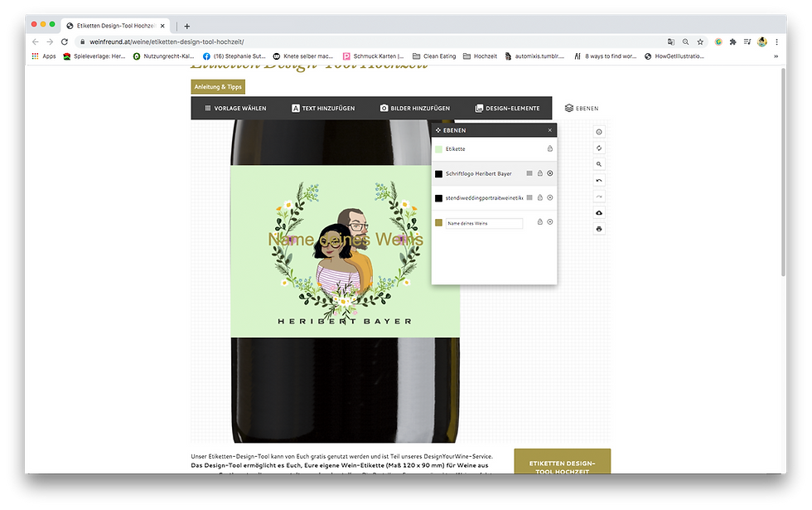The image size is (812, 510).
Task: Click the browser back arrow
Action: click(35, 41)
